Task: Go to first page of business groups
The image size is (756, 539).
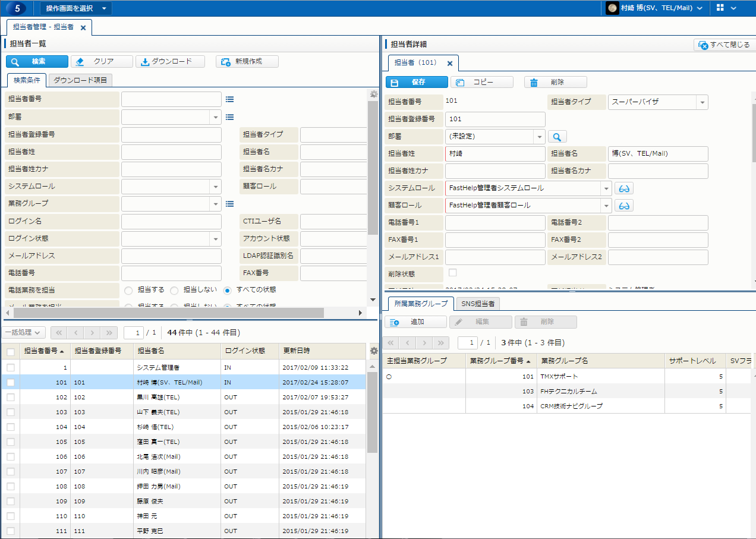Action: [391, 343]
